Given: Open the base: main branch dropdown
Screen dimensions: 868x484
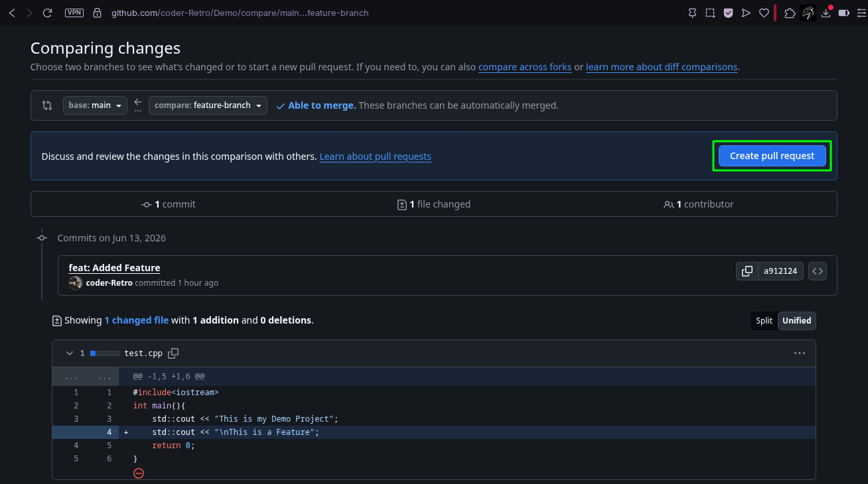Looking at the screenshot, I should click(x=95, y=105).
